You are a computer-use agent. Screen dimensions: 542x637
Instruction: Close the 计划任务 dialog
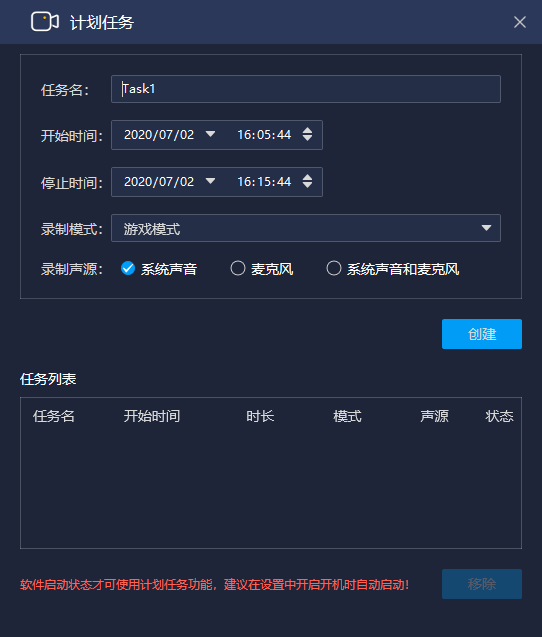pyautogui.click(x=520, y=22)
